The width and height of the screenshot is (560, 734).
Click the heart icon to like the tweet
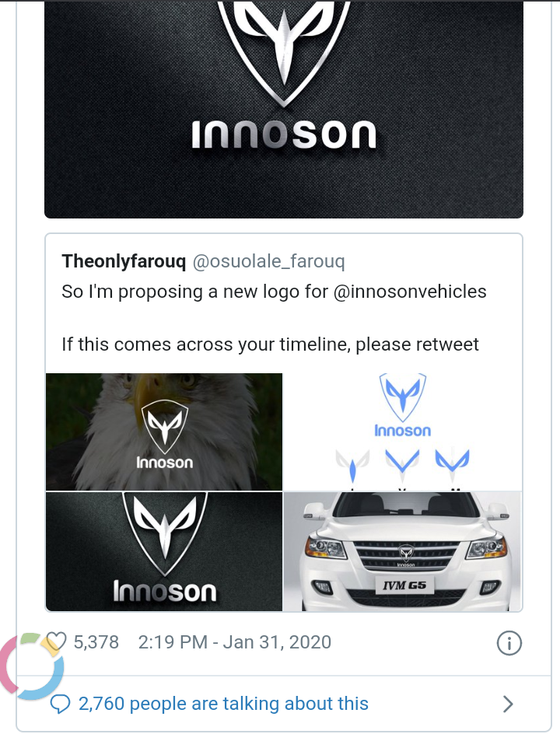(x=56, y=641)
